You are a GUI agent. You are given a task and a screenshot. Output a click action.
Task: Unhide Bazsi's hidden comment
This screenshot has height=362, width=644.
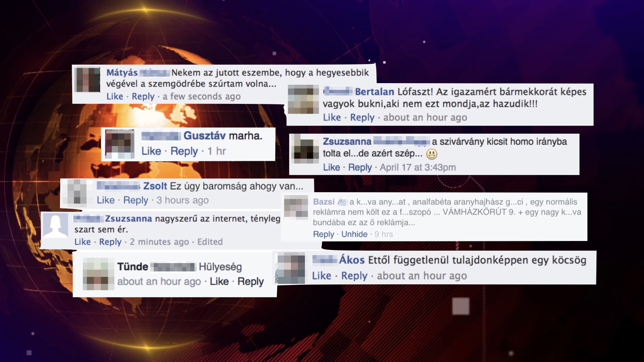pyautogui.click(x=354, y=234)
